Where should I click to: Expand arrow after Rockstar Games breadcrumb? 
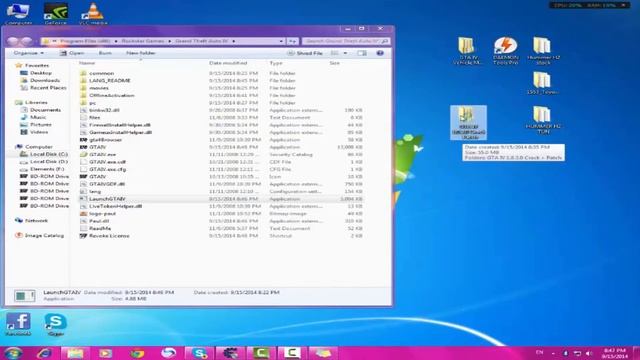point(169,41)
